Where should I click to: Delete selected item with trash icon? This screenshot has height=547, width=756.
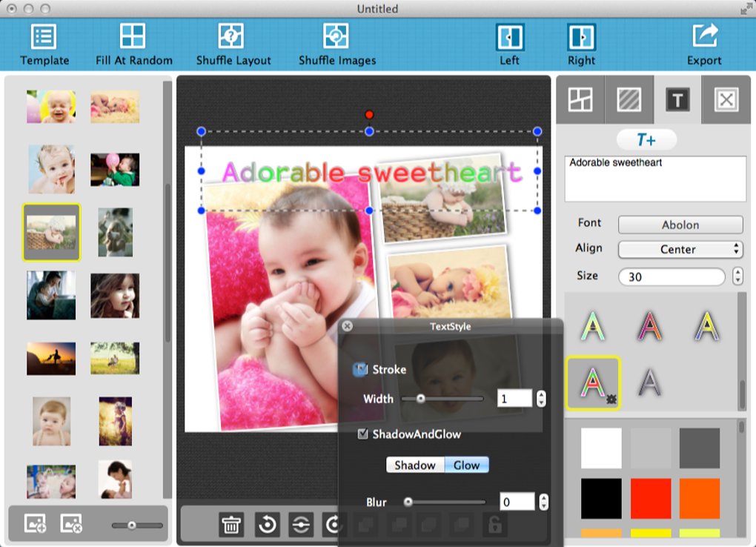coord(231,525)
